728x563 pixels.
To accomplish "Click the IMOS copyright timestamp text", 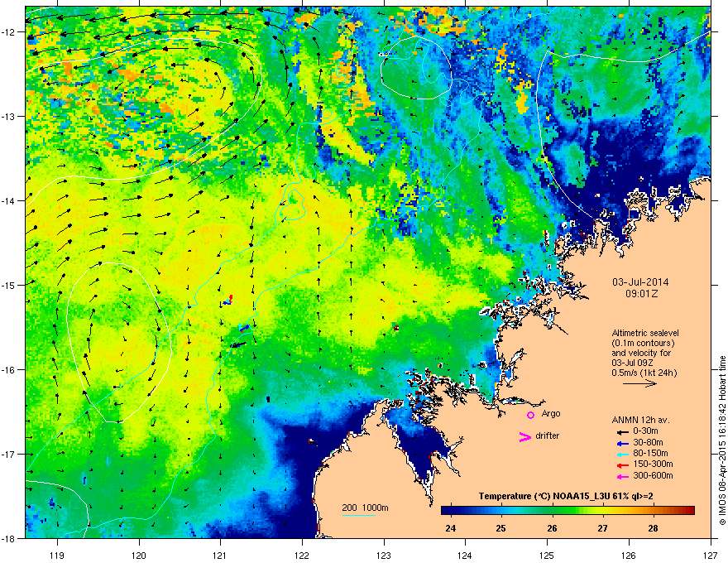I will [722, 440].
